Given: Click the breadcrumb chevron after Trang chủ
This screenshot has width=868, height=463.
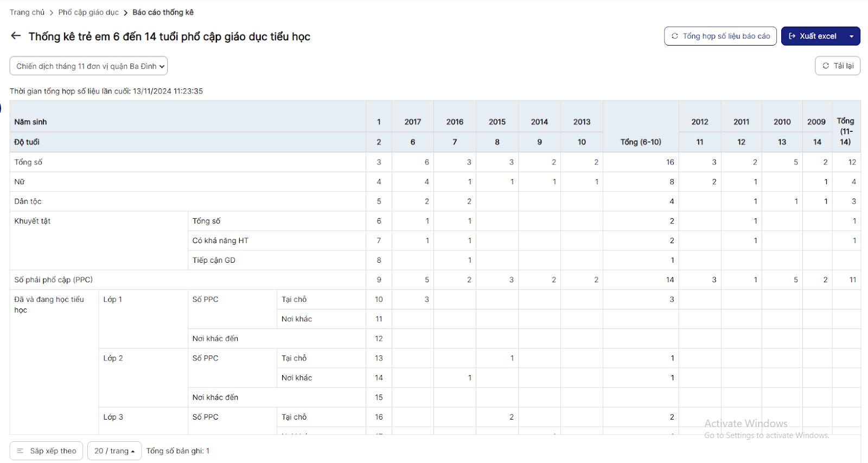Looking at the screenshot, I should pyautogui.click(x=52, y=12).
